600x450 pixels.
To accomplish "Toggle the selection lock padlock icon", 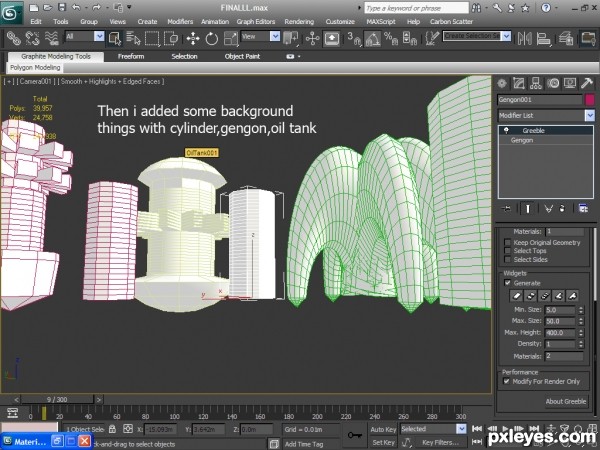I will tap(112, 429).
